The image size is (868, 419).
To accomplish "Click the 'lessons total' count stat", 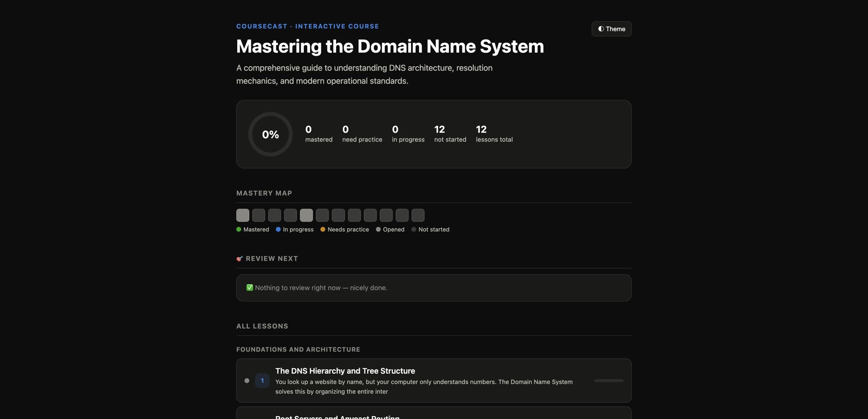I will [x=494, y=134].
